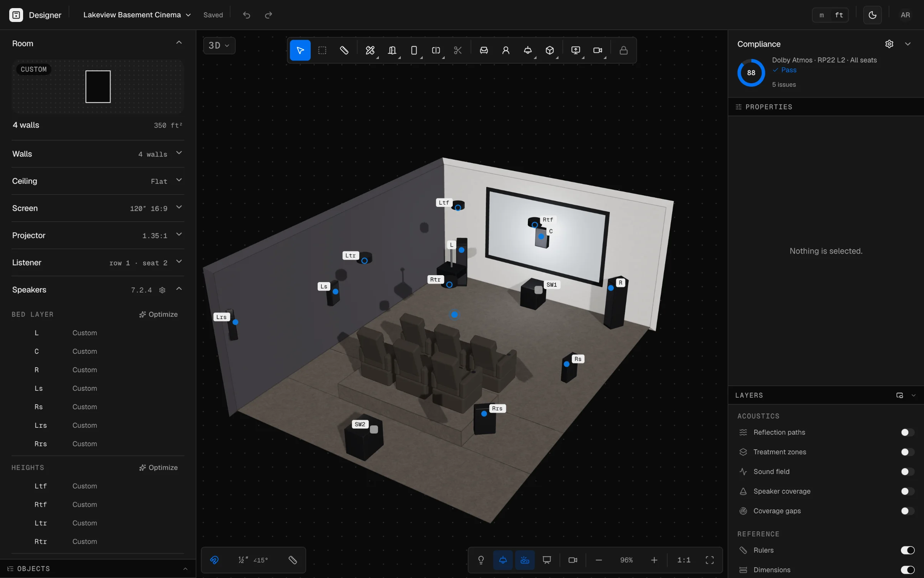The height and width of the screenshot is (578, 924).
Task: Click the AR account button
Action: (905, 15)
